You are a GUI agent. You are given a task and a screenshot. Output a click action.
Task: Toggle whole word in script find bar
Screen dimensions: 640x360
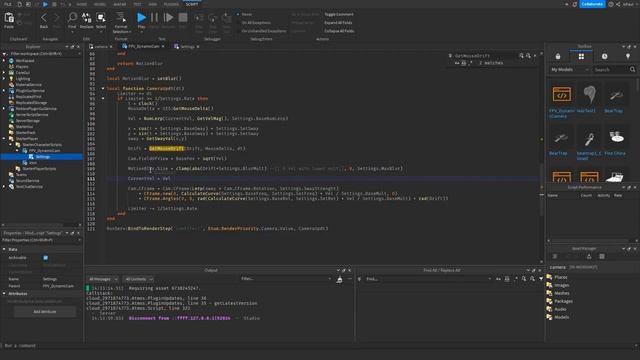click(x=464, y=63)
